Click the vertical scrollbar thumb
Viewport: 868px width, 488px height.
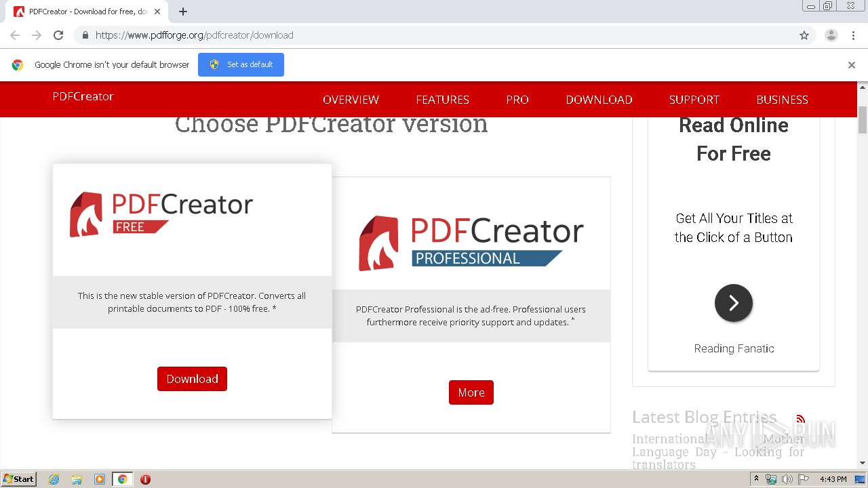[x=863, y=120]
